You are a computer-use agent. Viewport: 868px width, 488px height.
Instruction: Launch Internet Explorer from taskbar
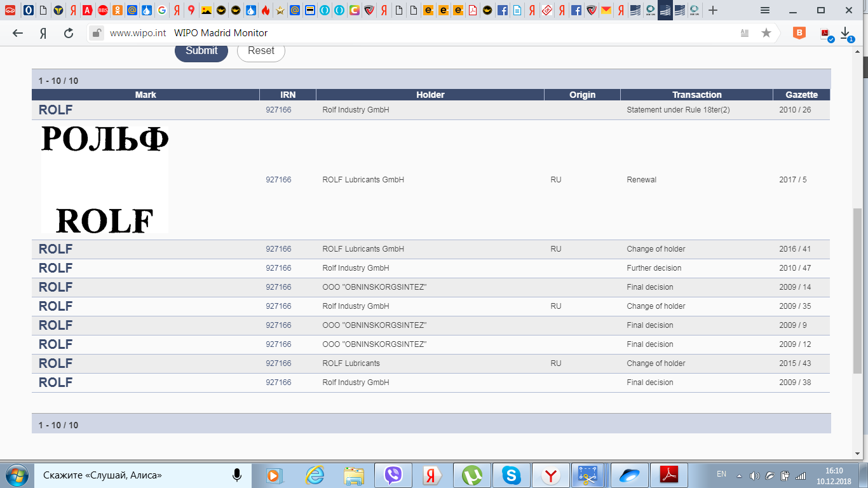[x=315, y=475]
